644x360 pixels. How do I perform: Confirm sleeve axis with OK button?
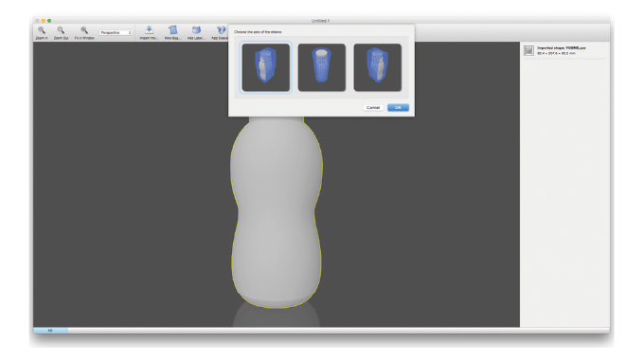tap(398, 108)
